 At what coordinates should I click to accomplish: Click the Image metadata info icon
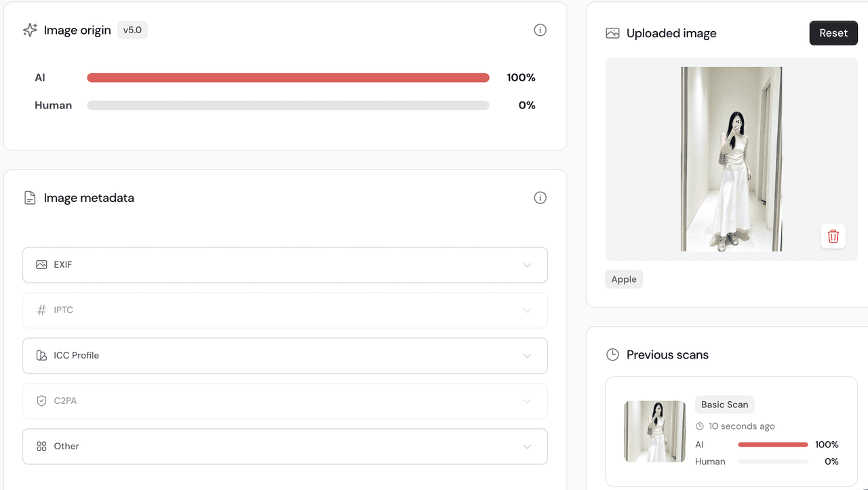click(x=540, y=198)
